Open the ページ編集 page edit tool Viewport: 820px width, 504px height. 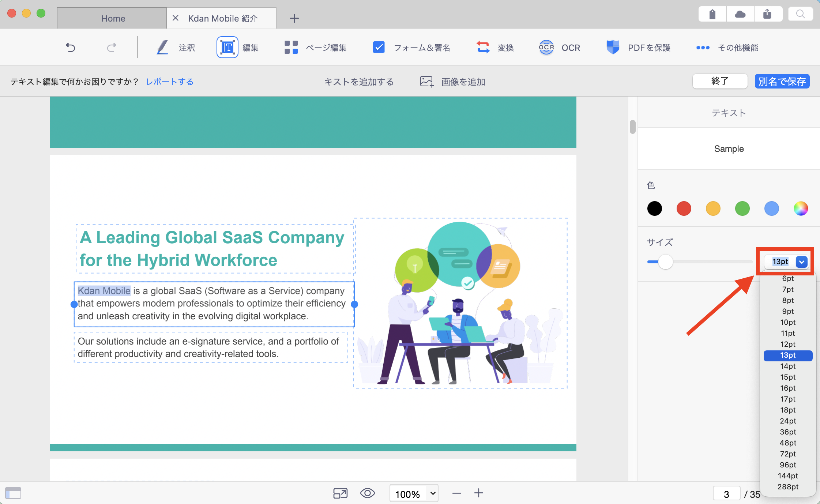(x=315, y=48)
